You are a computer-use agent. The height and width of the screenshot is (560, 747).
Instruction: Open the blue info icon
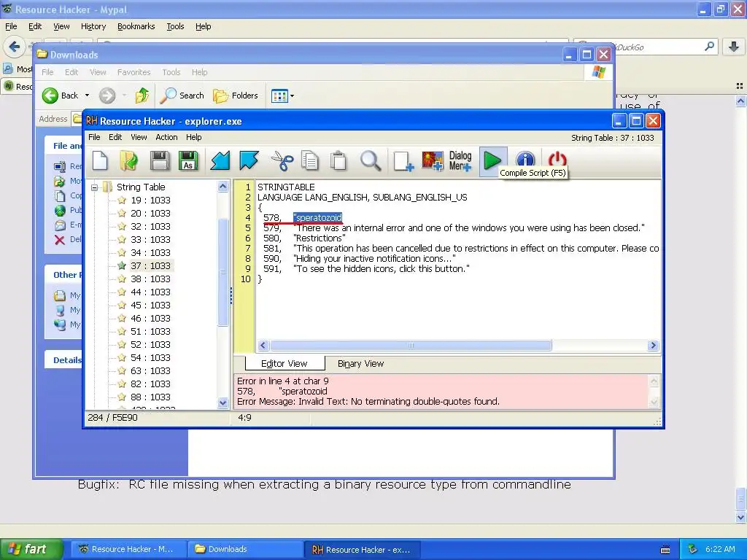(525, 159)
